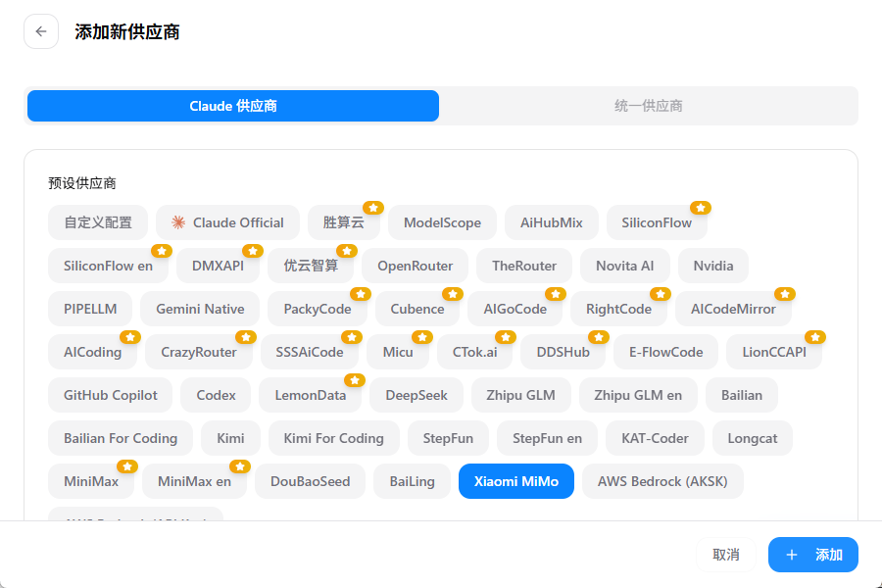Choose Codex provider
This screenshot has height=588, width=882.
pyautogui.click(x=216, y=395)
